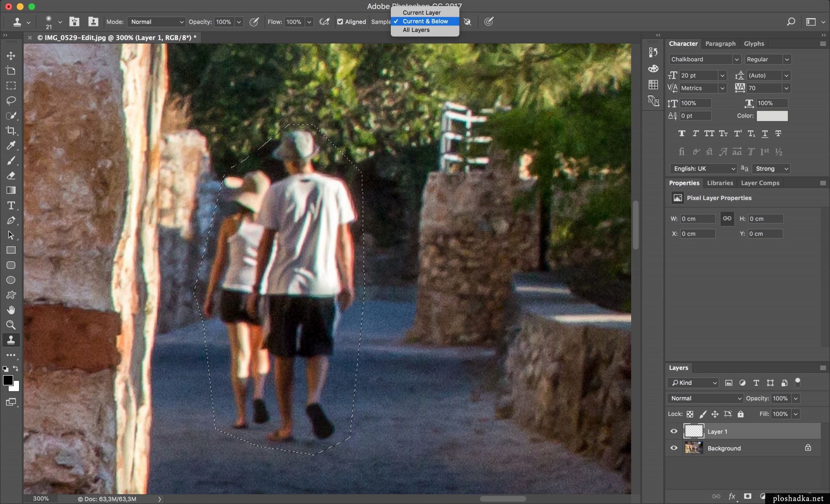
Task: Toggle visibility of Layer 1
Action: pos(674,431)
